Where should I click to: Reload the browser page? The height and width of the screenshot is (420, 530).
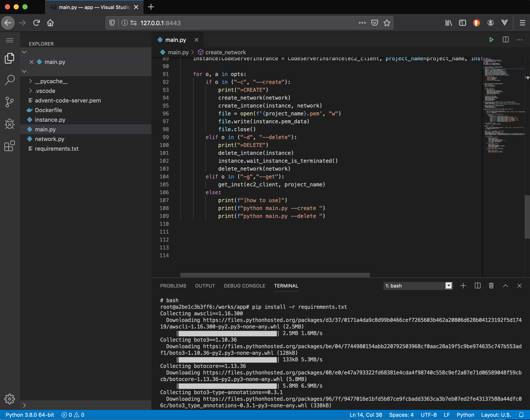click(36, 23)
